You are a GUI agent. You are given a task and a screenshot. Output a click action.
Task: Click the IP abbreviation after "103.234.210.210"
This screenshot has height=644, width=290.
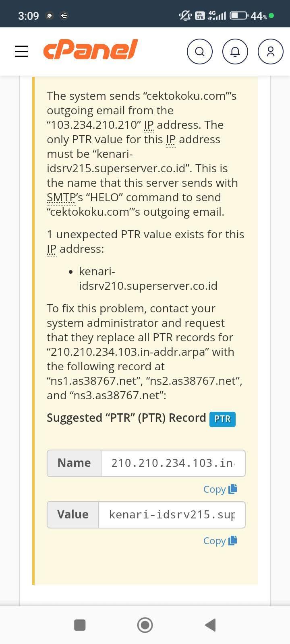point(149,125)
